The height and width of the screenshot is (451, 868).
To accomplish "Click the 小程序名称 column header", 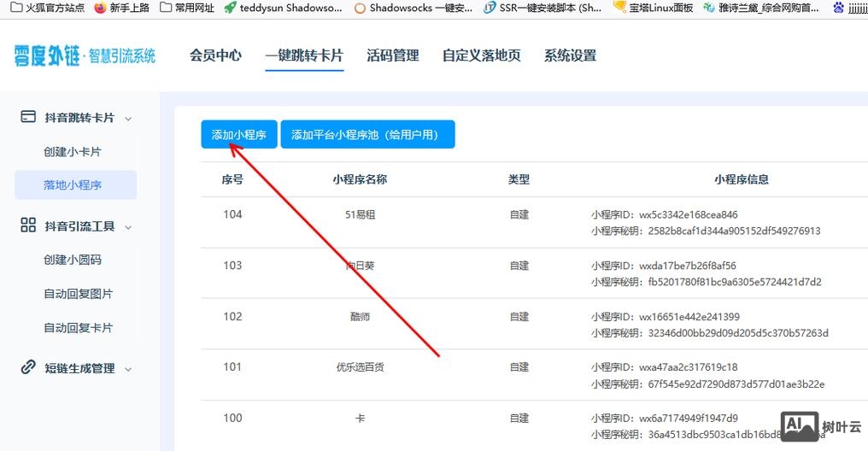I will tap(360, 179).
